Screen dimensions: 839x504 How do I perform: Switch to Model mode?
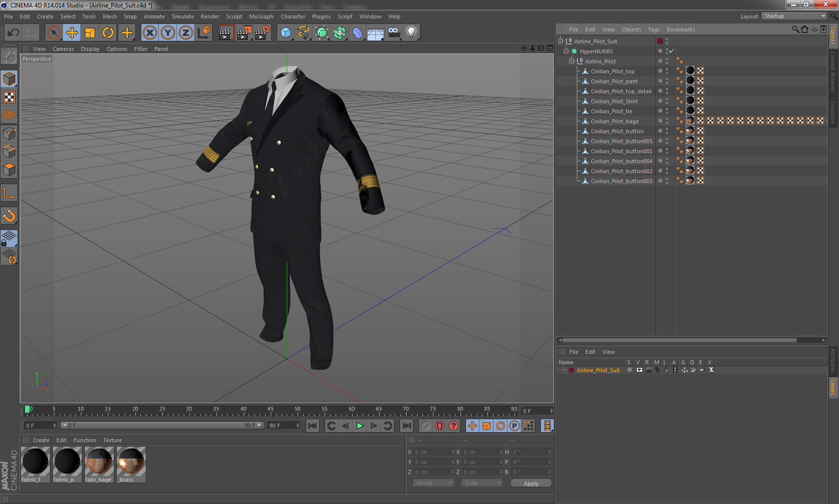(x=9, y=79)
